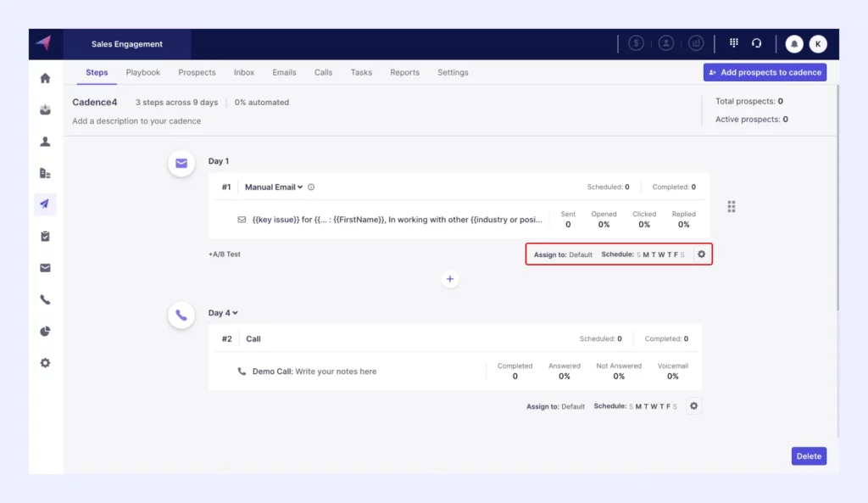Open the Reports pie chart sidebar icon
Viewport: 868px width, 503px height.
pyautogui.click(x=45, y=331)
